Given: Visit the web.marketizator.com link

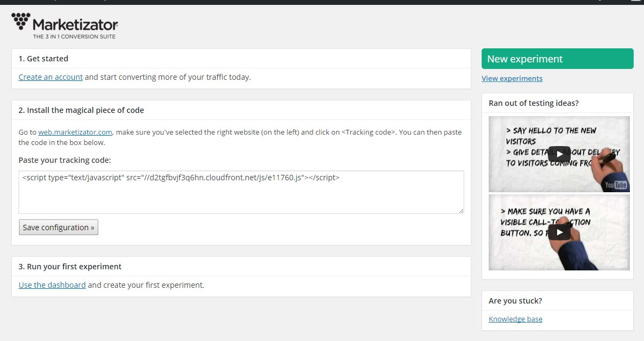Looking at the screenshot, I should click(x=75, y=132).
